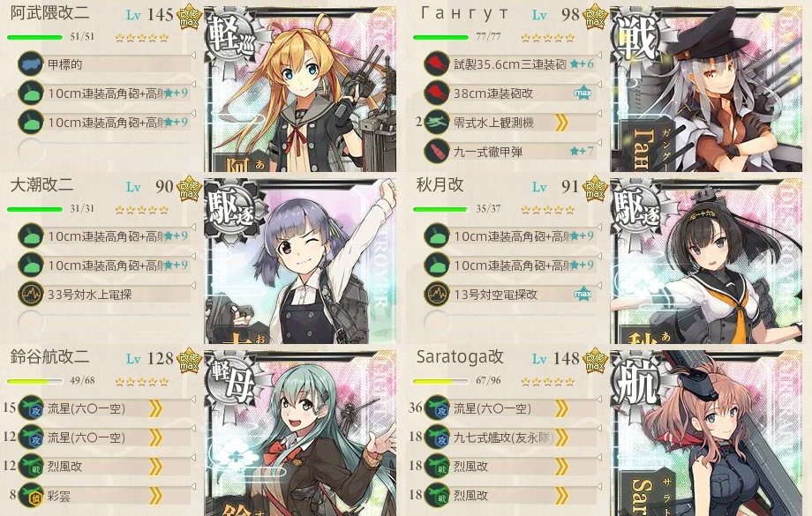Click the 改修max badge beside 阿武隈改二's level
The height and width of the screenshot is (516, 812).
click(x=189, y=17)
